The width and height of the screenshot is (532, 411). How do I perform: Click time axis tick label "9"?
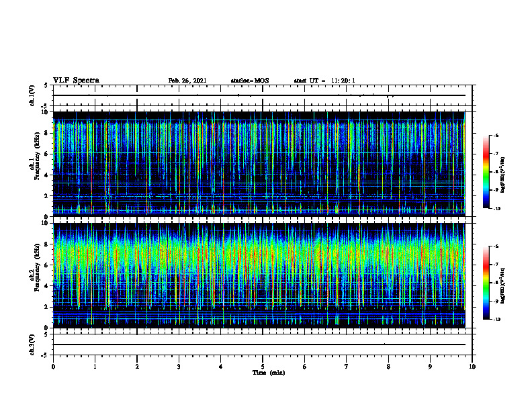[x=430, y=367]
